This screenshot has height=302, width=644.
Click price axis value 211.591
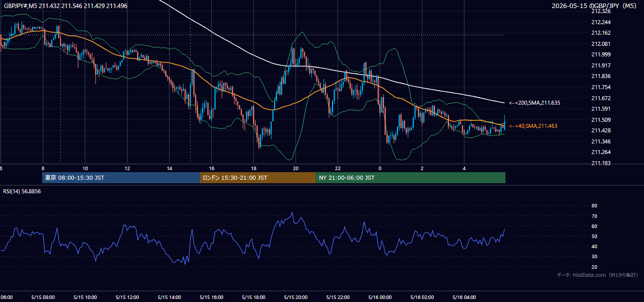coord(600,109)
